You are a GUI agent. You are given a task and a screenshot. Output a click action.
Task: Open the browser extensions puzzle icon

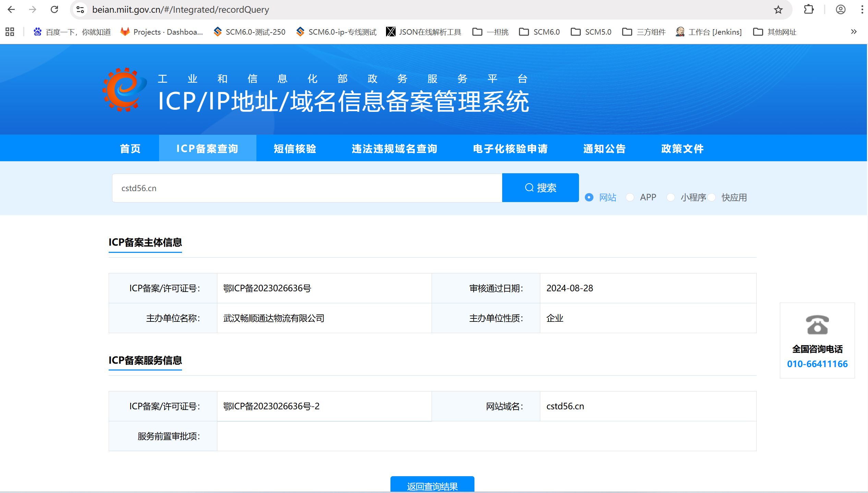pos(809,10)
